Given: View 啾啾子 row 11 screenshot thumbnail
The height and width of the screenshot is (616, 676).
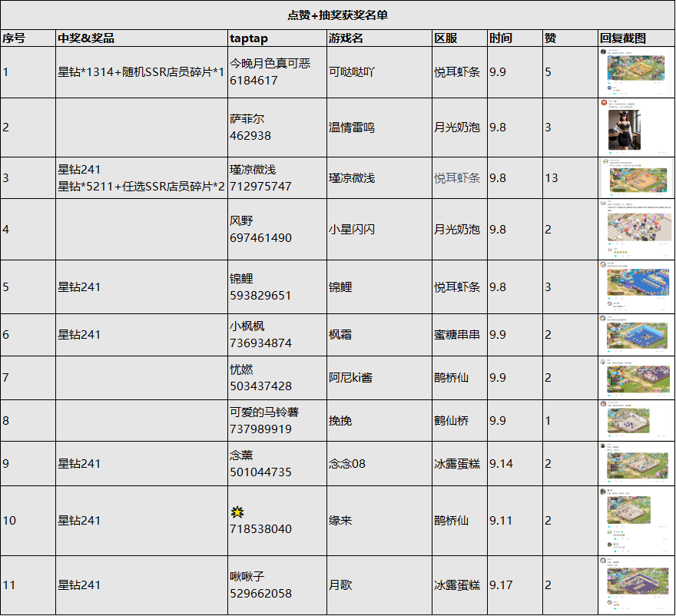Looking at the screenshot, I should [635, 585].
